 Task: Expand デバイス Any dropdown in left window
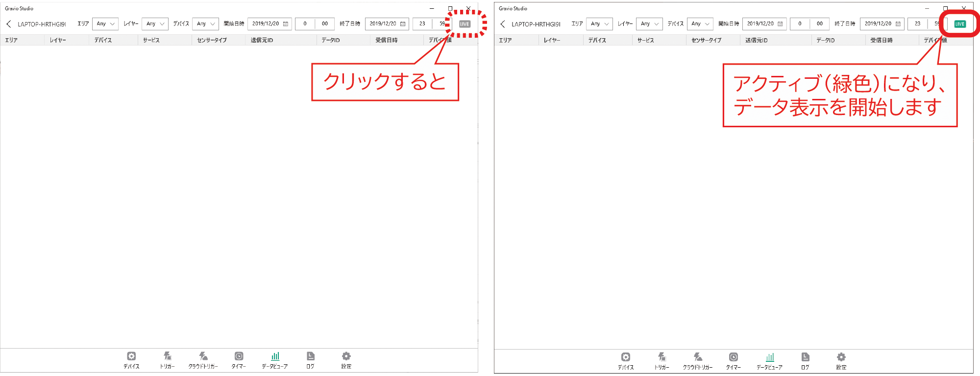[x=205, y=23]
